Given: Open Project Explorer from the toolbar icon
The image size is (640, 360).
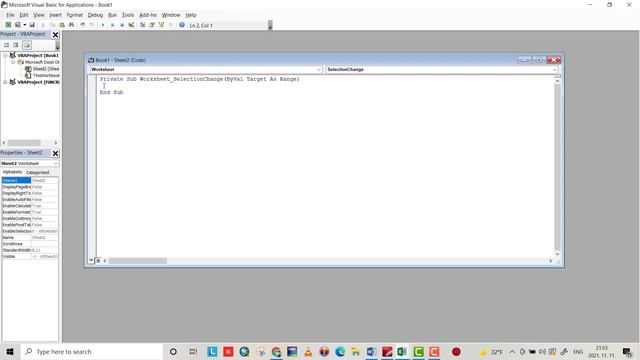Looking at the screenshot, I should point(142,25).
